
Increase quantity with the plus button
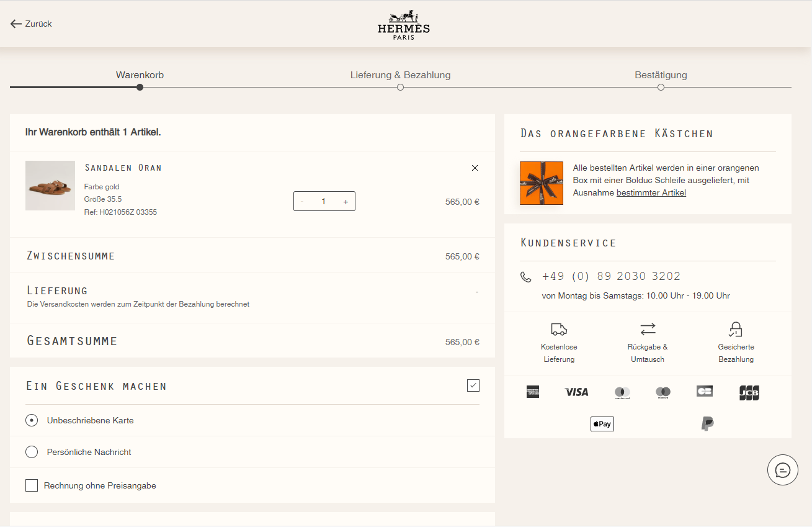point(346,201)
